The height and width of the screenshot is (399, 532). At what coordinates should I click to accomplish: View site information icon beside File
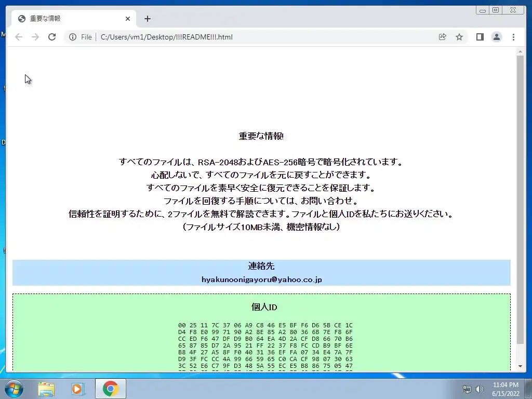point(73,37)
